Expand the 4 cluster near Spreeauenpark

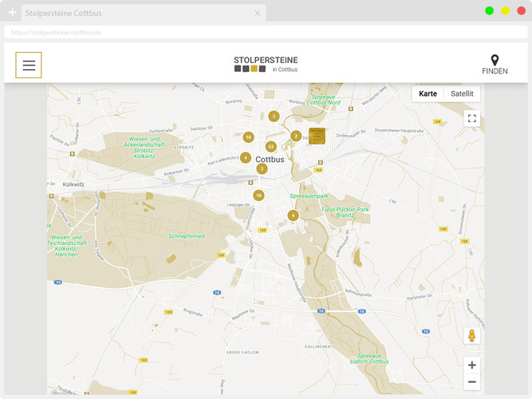(293, 215)
